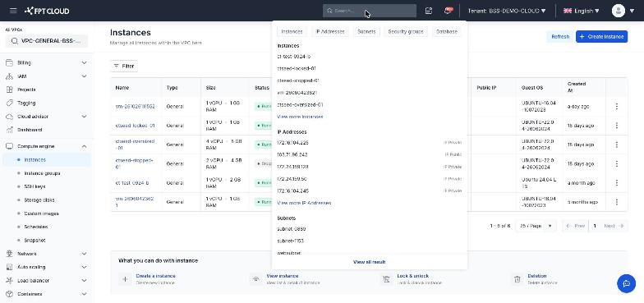Open Storage disks in sidebar

click(39, 200)
